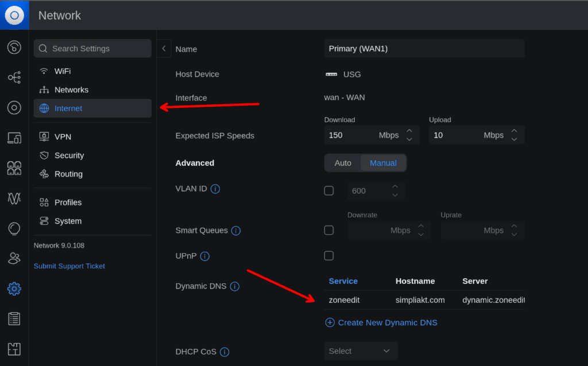Viewport: 588px width, 366px height.
Task: Click the info icon beside Dynamic DNS
Action: tap(234, 286)
